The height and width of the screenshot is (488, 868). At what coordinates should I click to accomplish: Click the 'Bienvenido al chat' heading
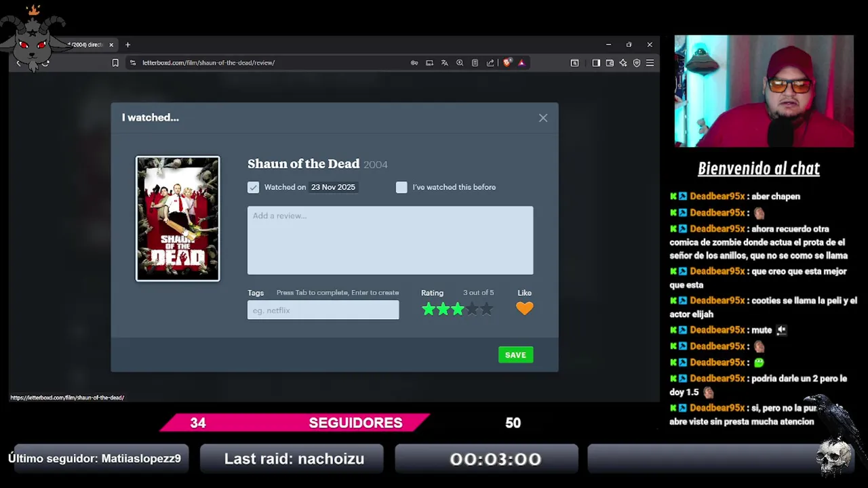759,169
